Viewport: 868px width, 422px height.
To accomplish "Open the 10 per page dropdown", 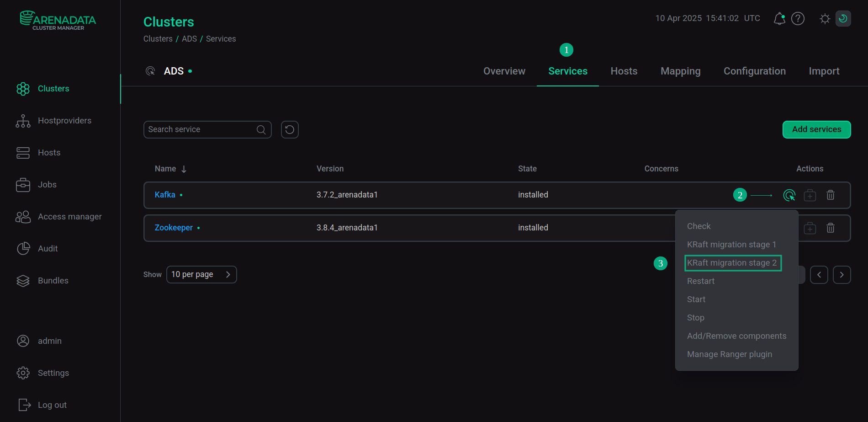I will point(201,274).
